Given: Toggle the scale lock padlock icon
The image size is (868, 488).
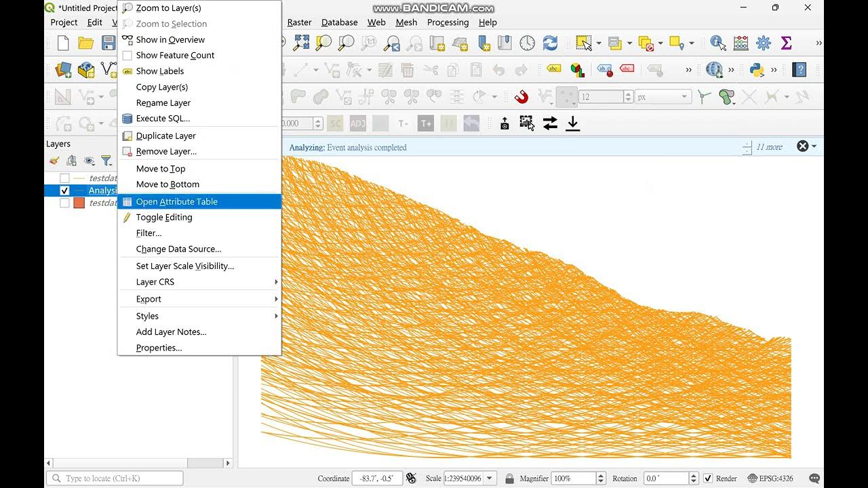Looking at the screenshot, I should pos(509,479).
